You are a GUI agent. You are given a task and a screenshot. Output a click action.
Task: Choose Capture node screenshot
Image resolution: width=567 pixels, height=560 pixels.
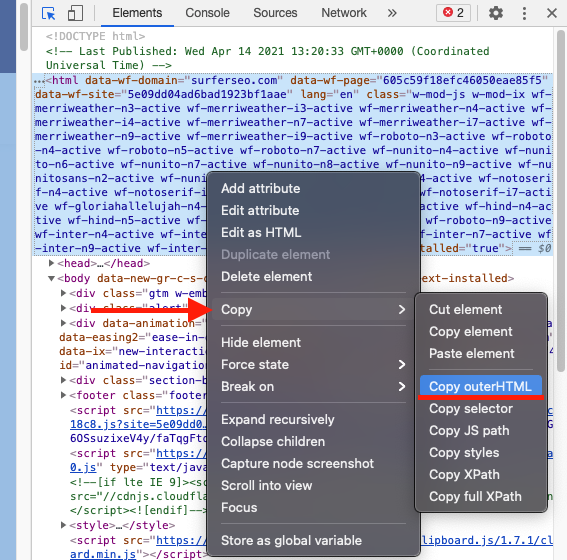pos(314,463)
